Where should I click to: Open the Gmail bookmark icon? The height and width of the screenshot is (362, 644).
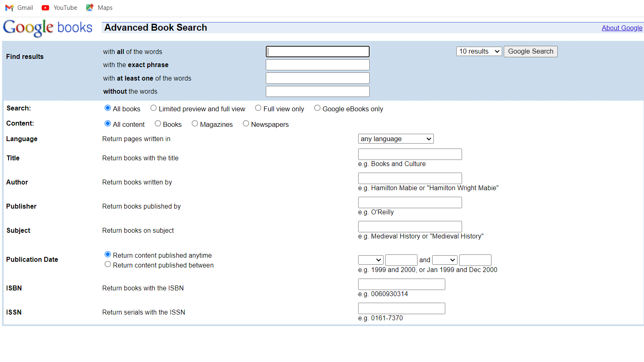click(9, 8)
